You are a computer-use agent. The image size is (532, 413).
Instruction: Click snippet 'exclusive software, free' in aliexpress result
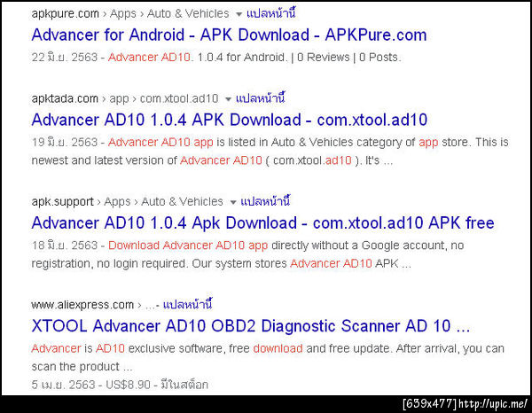(189, 348)
